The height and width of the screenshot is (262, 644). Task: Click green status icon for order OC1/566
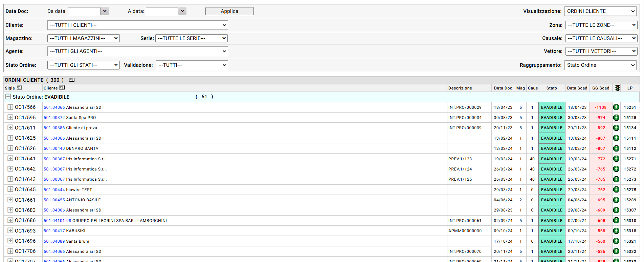(x=616, y=107)
